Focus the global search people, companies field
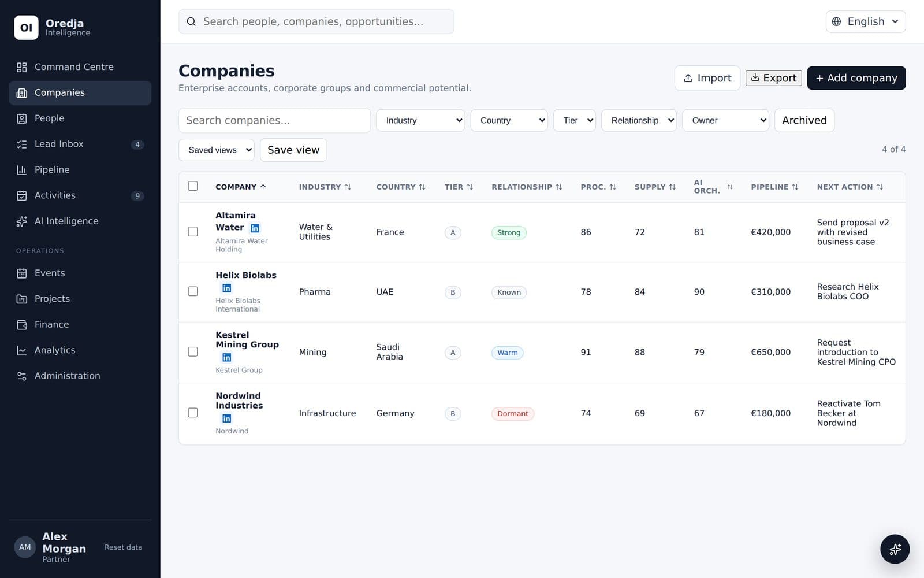This screenshot has height=578, width=924. click(x=316, y=21)
